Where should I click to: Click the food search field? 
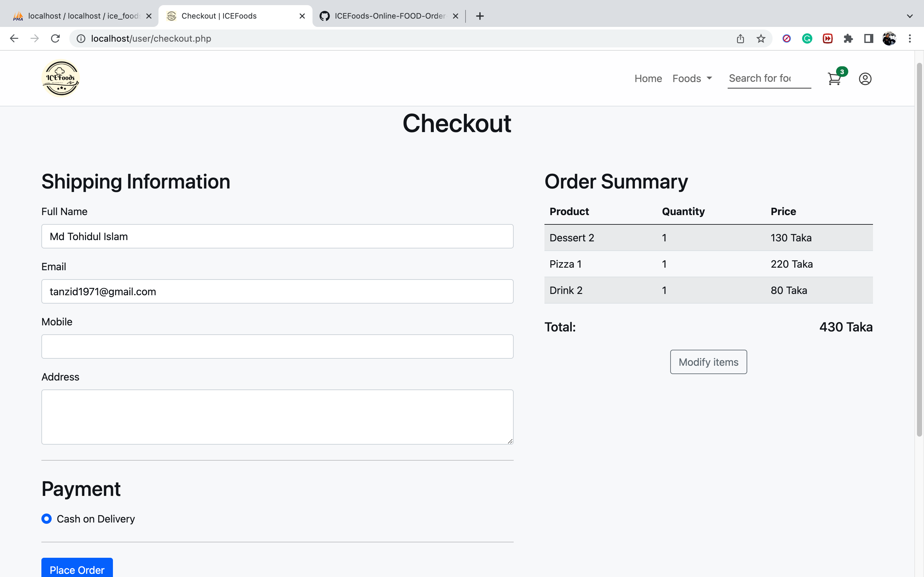(769, 78)
